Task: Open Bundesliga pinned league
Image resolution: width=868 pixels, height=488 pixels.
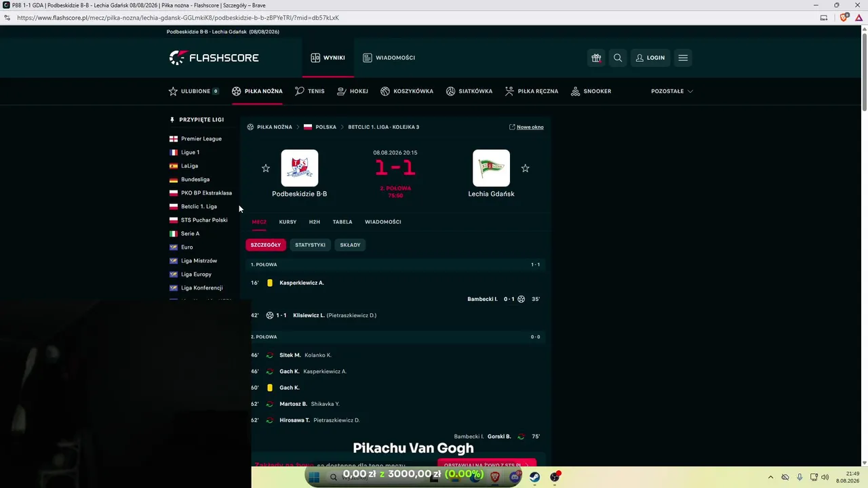Action: point(189,180)
